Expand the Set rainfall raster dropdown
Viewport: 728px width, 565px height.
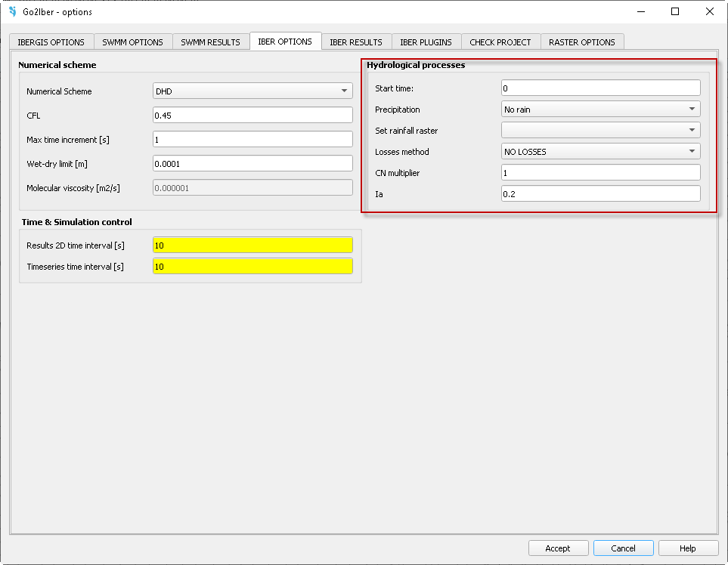point(600,131)
